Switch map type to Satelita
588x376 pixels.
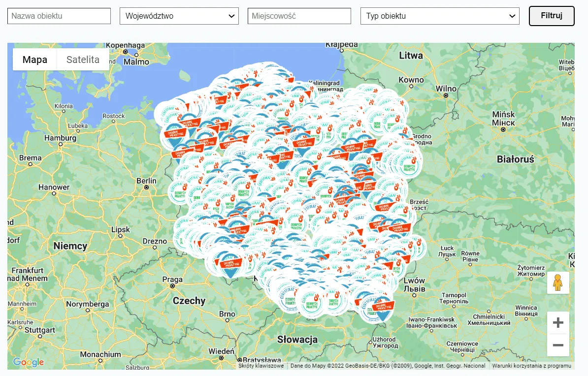coord(82,59)
